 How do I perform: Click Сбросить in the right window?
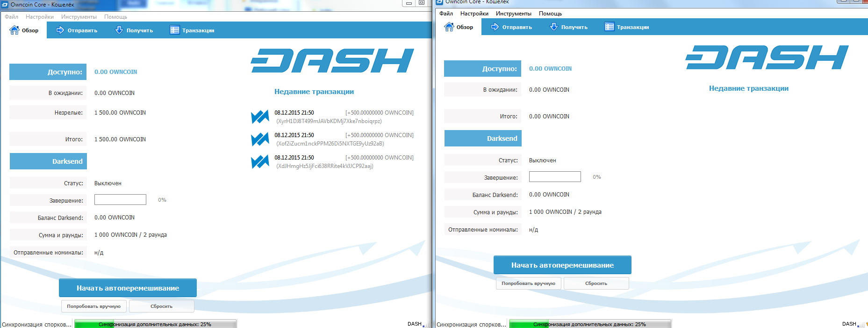click(x=596, y=284)
